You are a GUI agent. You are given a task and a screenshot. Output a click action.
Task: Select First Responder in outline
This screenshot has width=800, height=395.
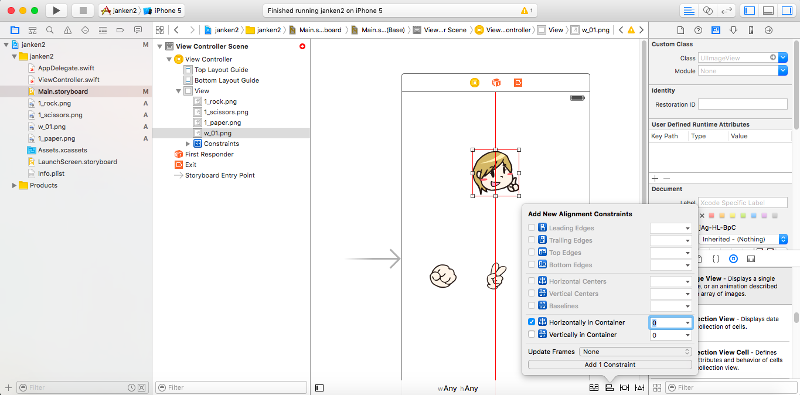[x=209, y=154]
